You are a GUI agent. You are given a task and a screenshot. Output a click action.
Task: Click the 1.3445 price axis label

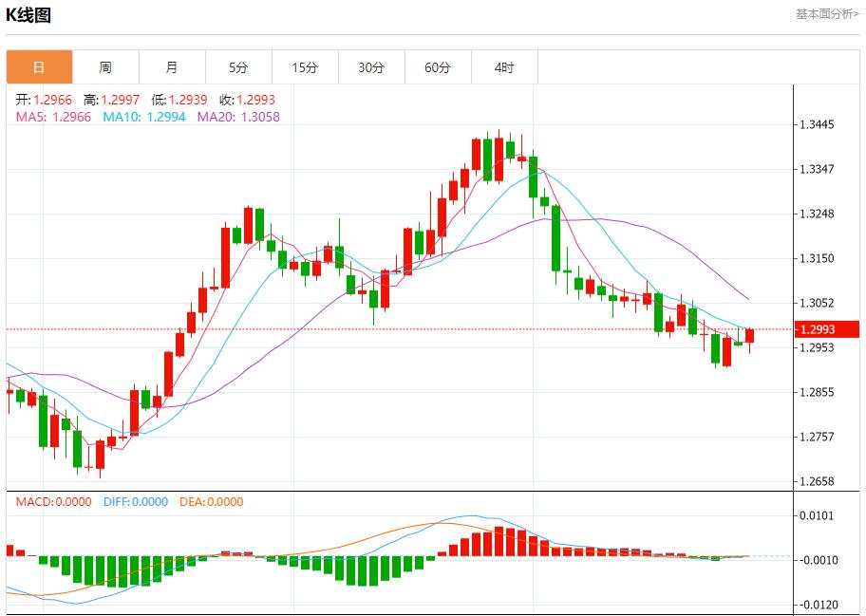point(817,125)
